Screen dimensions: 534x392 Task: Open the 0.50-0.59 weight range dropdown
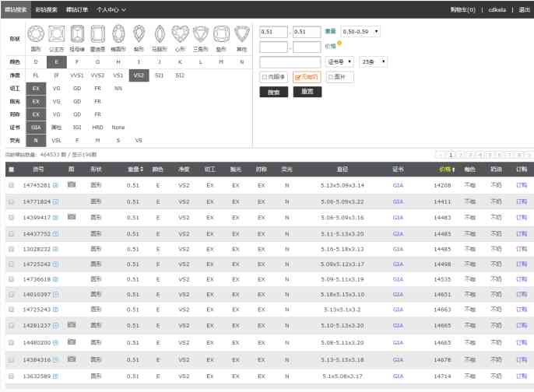pyautogui.click(x=361, y=31)
